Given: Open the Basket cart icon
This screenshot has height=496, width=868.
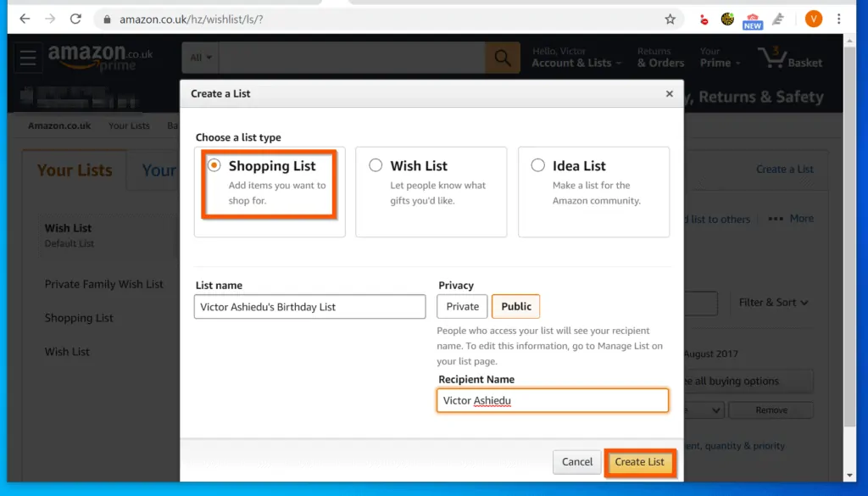Looking at the screenshot, I should (x=789, y=58).
